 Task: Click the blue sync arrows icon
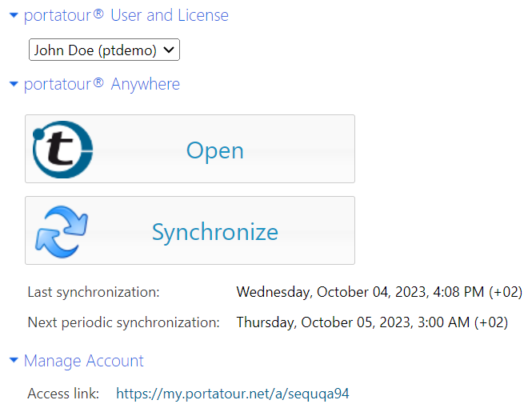(62, 231)
